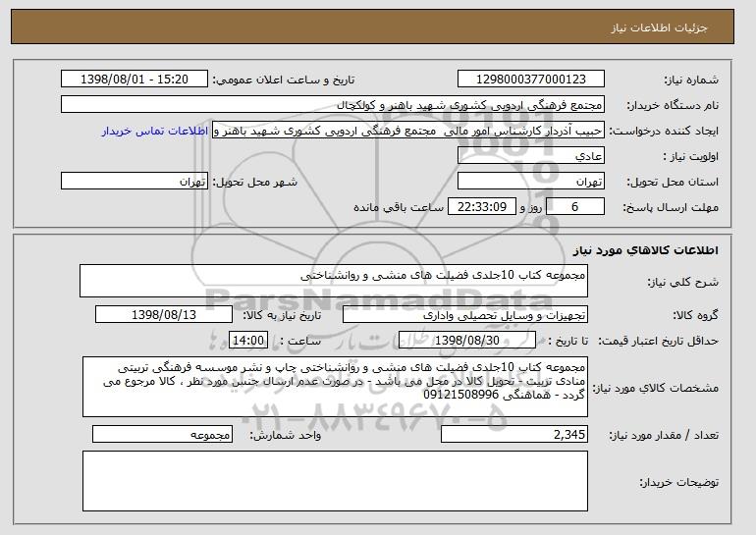
Task: Open the اطلاعات تماس خریدار link
Action: coord(155,131)
